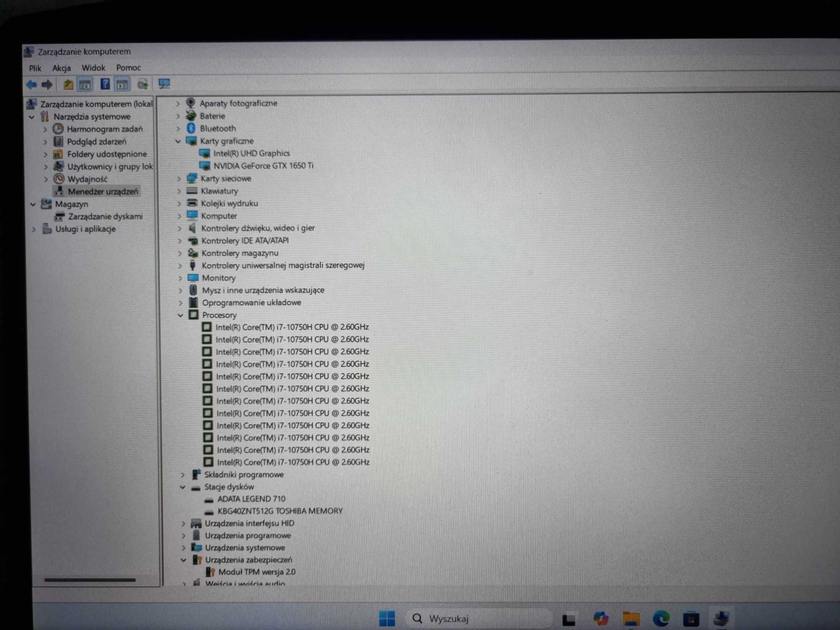Screen dimensions: 840x630
Task: Select Moduł TPM wersja 2.0 device
Action: pyautogui.click(x=257, y=572)
